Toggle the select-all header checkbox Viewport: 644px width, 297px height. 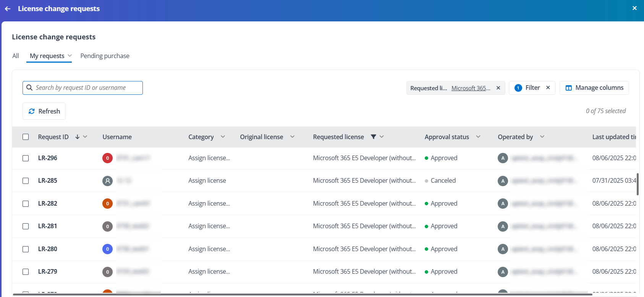coord(26,137)
